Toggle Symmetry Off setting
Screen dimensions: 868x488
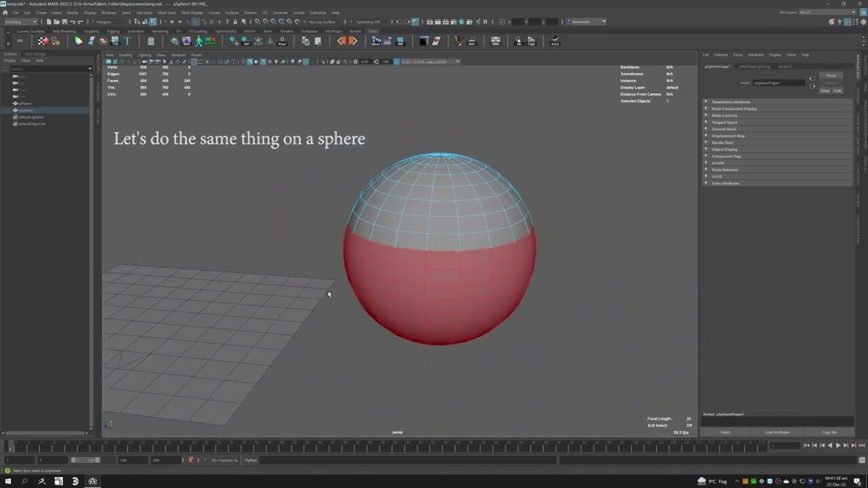tap(368, 22)
